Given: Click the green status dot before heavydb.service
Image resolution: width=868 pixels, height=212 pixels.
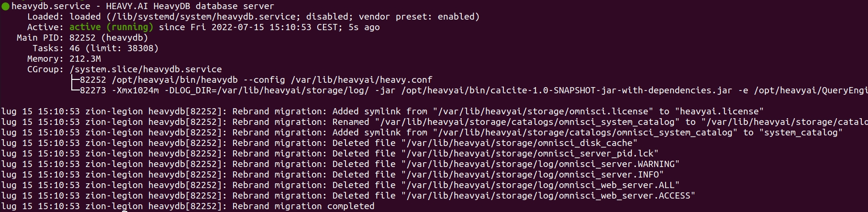Looking at the screenshot, I should click(x=6, y=6).
